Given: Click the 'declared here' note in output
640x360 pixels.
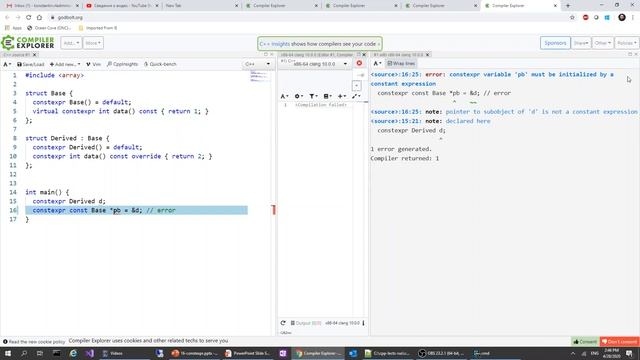Looking at the screenshot, I should 468,121.
